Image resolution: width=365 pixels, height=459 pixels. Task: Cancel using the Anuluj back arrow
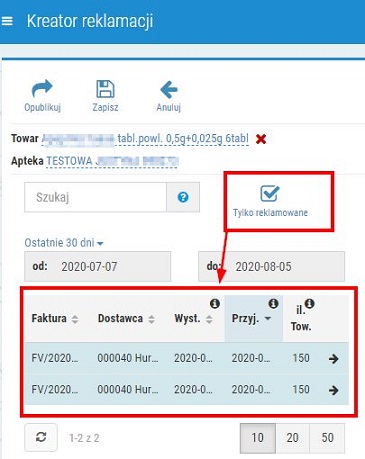click(x=169, y=89)
